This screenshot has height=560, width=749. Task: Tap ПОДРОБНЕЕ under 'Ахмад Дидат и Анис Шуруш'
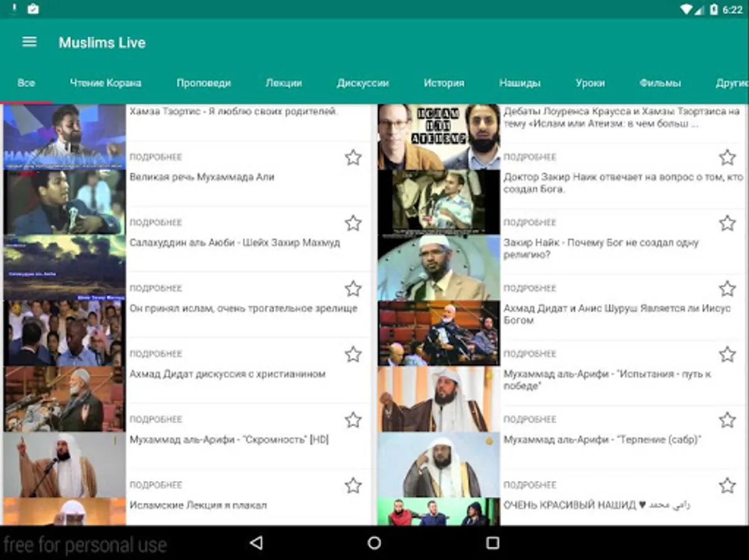[530, 354]
